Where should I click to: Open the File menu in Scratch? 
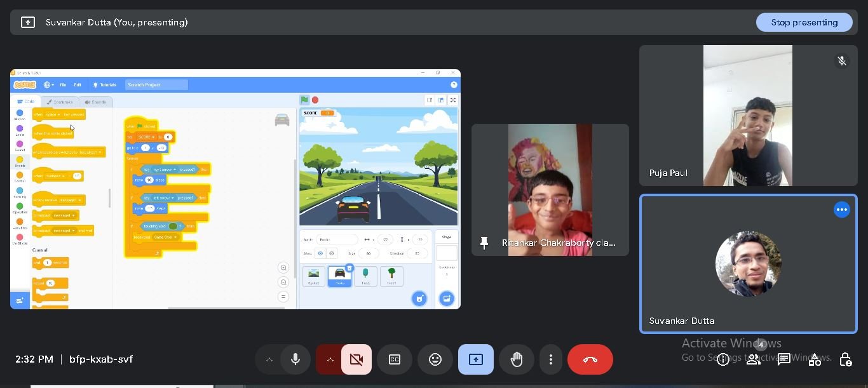coord(63,85)
